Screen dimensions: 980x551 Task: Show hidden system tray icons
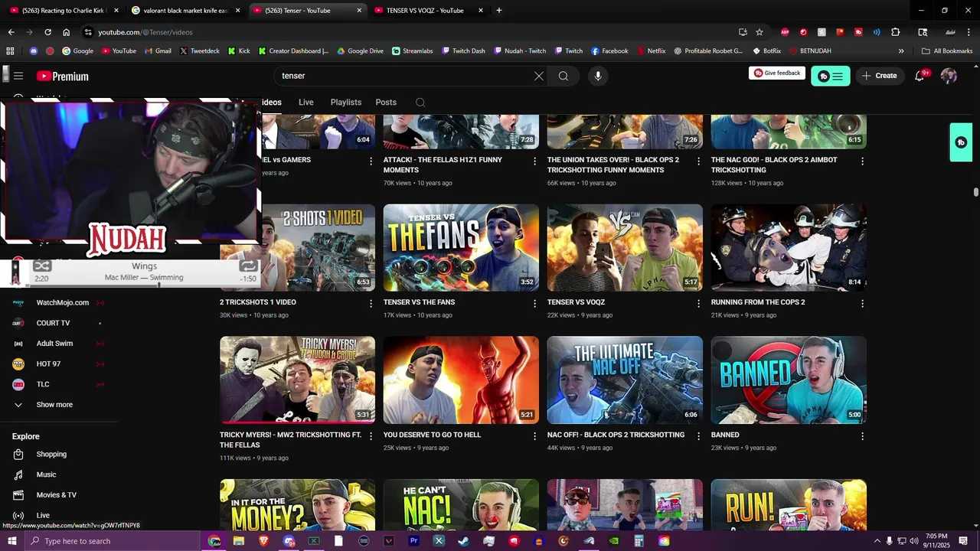click(877, 541)
